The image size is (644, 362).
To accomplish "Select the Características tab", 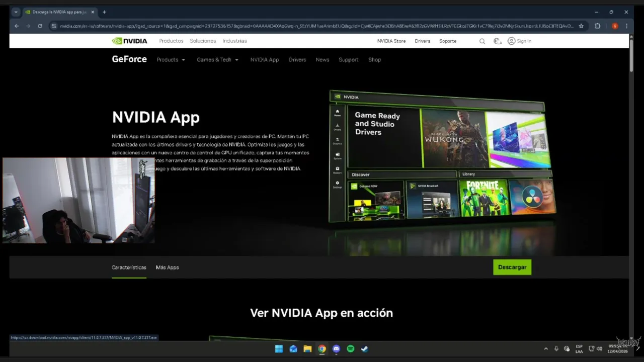I will (129, 267).
